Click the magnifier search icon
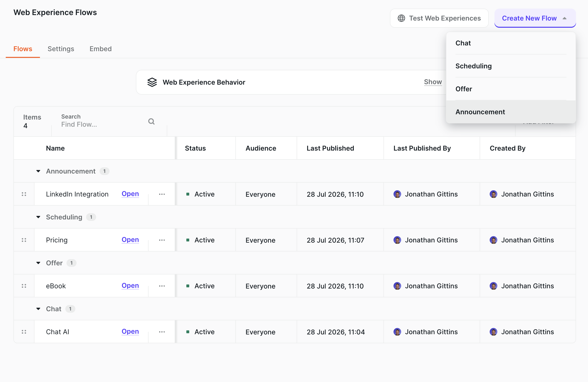588x382 pixels. point(151,121)
